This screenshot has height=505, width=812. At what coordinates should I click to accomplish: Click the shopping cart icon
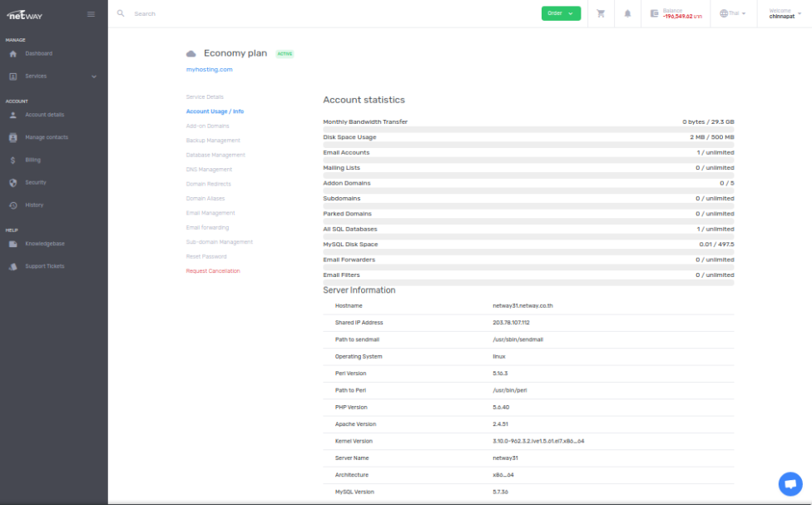tap(601, 13)
